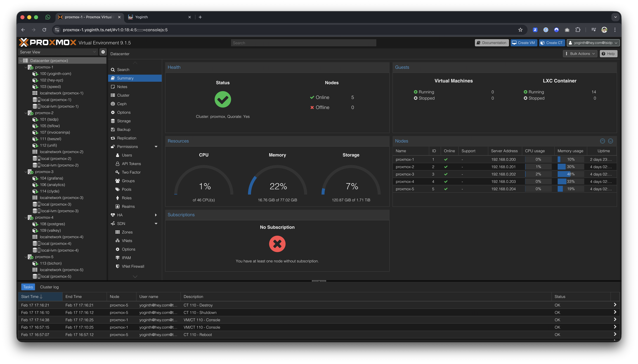Open the Server View dropdown
Viewport: 638px width, 364px height.
(58, 52)
